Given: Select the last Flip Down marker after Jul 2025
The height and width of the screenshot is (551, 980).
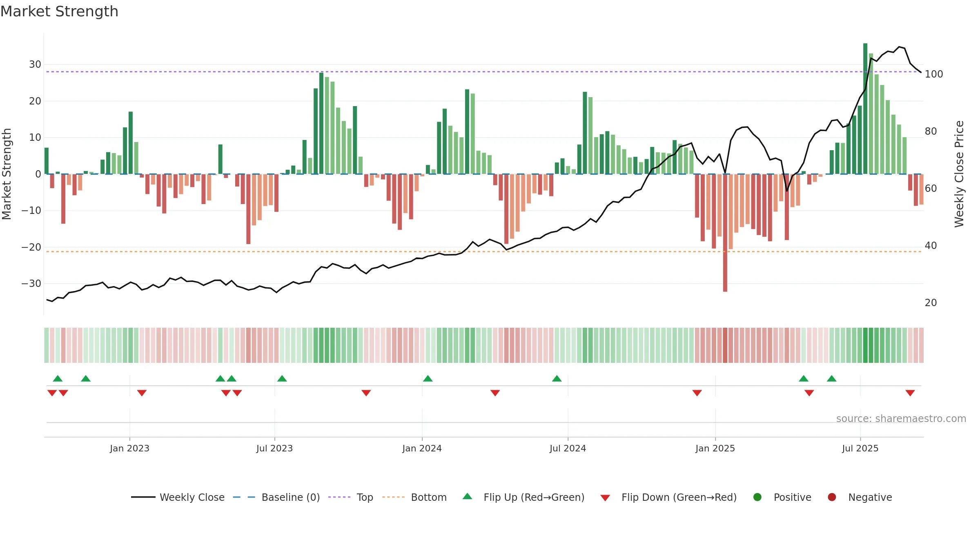Looking at the screenshot, I should 910,393.
